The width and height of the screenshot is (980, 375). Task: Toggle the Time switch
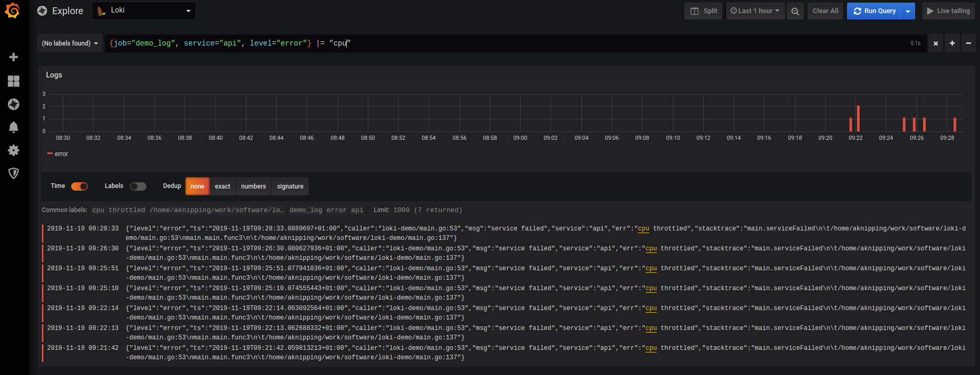(80, 186)
